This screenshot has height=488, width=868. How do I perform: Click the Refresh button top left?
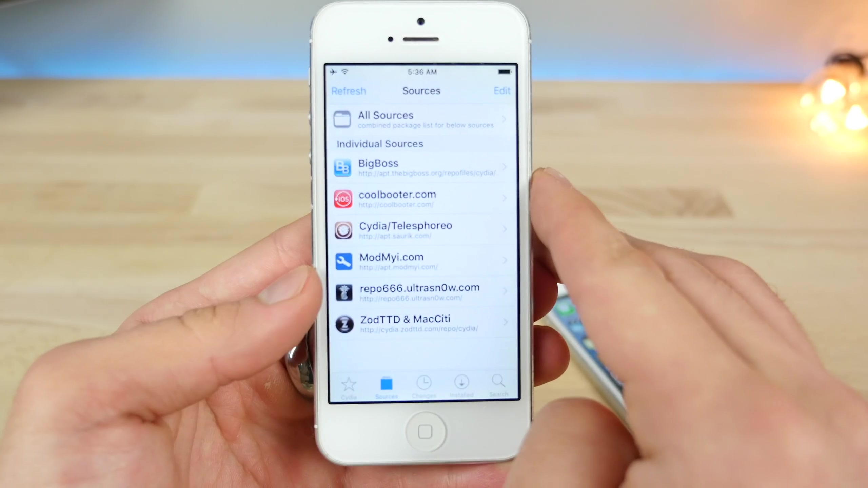point(348,90)
